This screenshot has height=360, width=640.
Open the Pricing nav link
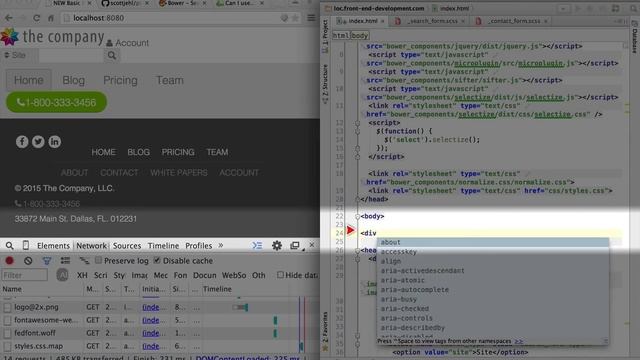(120, 80)
